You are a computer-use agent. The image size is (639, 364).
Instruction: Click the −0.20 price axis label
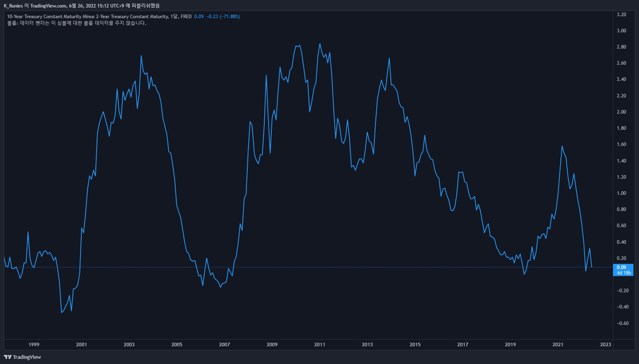tap(622, 291)
